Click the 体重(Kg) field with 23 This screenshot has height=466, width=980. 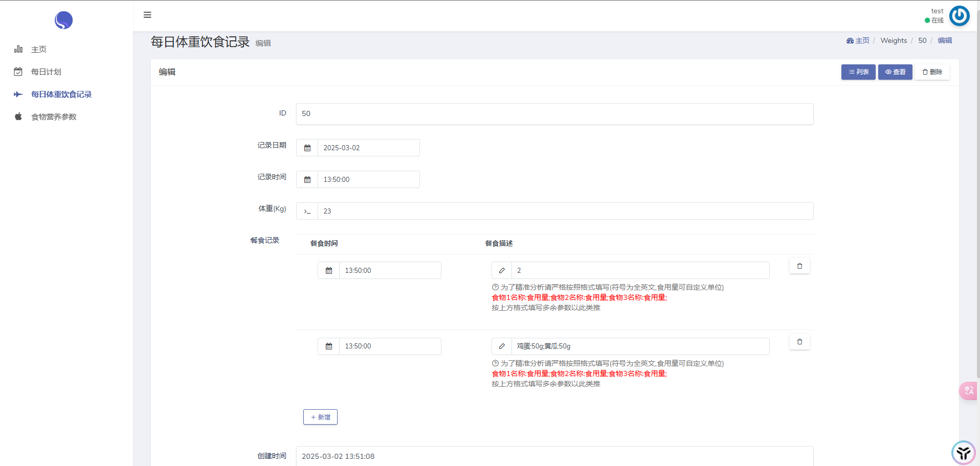565,211
